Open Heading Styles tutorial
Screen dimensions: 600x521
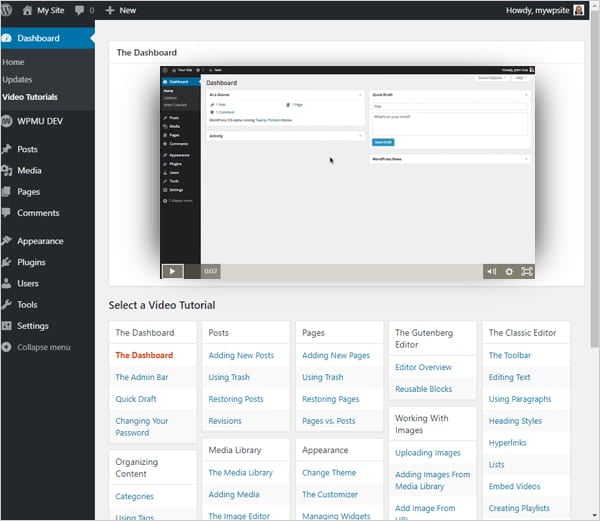click(515, 421)
